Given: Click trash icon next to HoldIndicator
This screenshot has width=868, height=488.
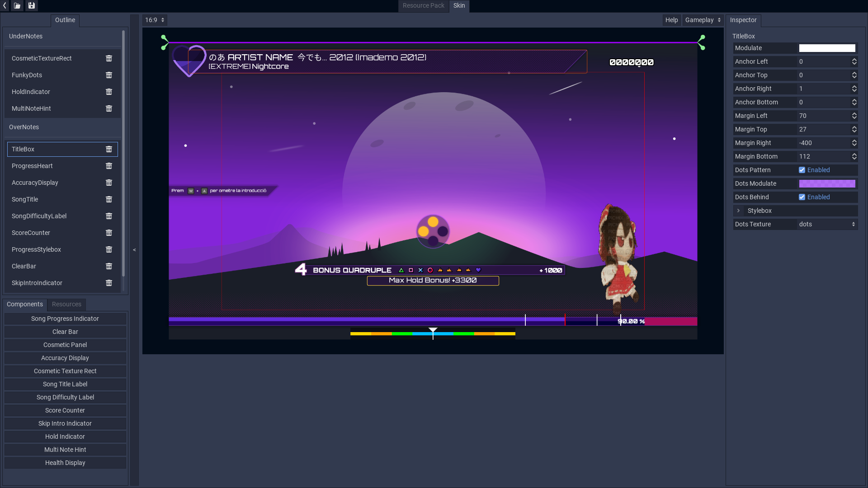Looking at the screenshot, I should click(x=109, y=92).
